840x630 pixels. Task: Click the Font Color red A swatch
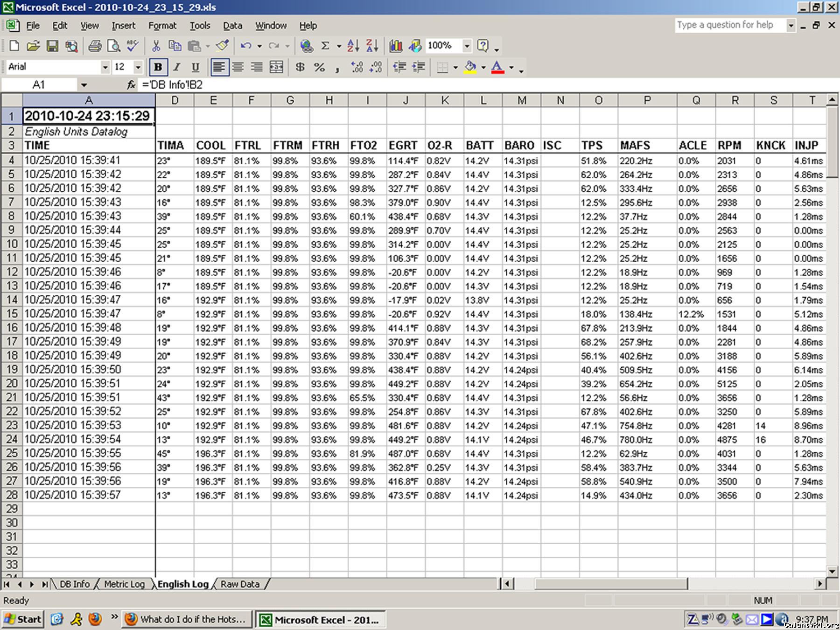pos(497,67)
